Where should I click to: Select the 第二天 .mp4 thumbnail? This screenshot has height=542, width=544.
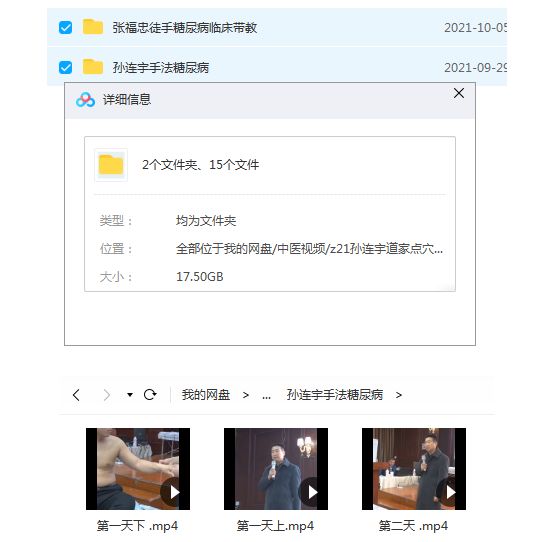click(x=414, y=469)
